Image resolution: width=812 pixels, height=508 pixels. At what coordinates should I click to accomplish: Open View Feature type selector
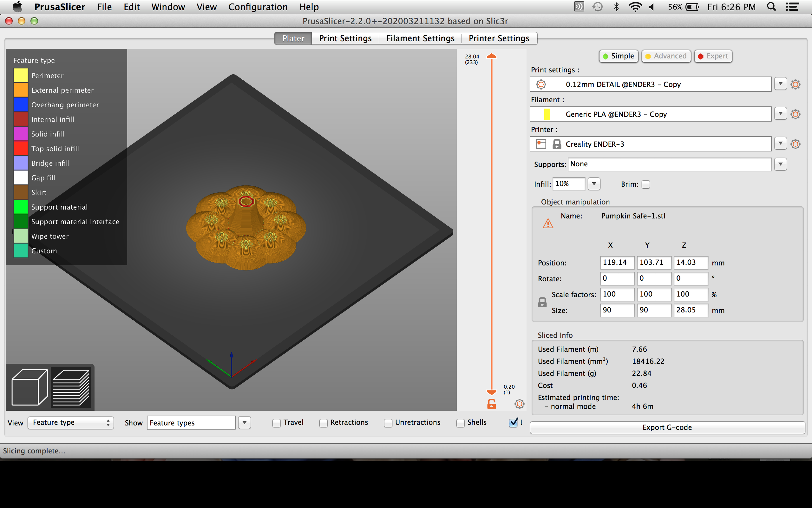coord(71,423)
